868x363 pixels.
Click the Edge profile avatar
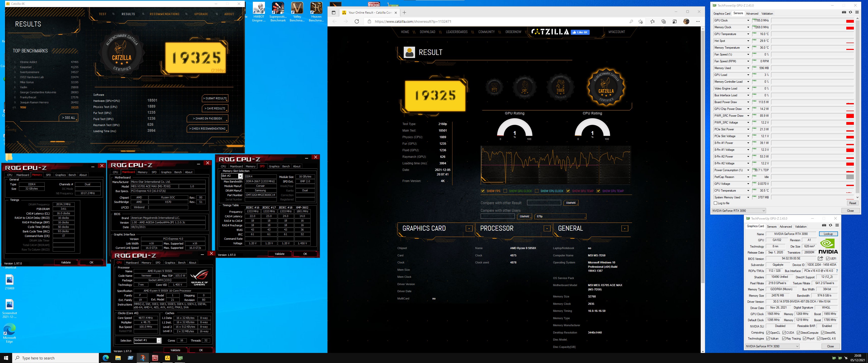686,21
